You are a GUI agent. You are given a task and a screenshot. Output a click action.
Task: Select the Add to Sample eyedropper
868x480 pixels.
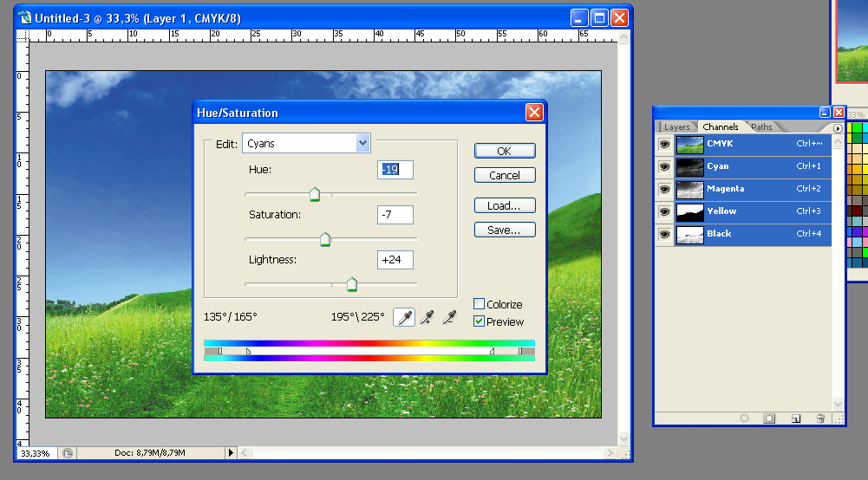click(x=427, y=317)
